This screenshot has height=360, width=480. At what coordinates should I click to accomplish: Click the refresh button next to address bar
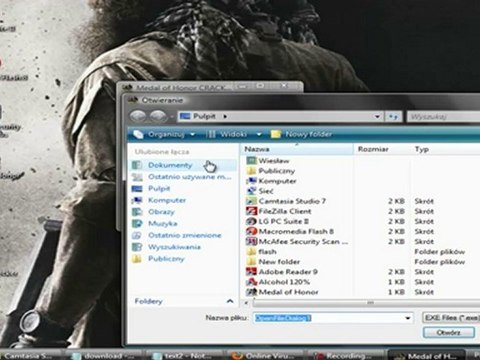point(393,117)
